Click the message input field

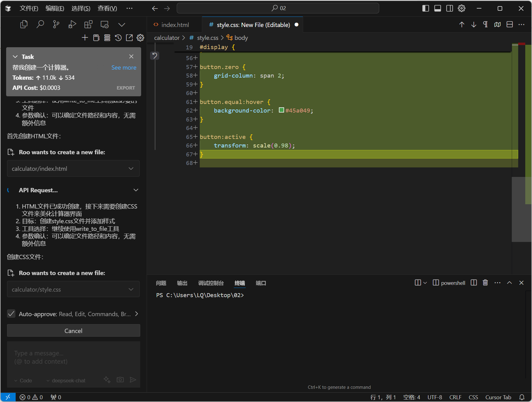[73, 357]
